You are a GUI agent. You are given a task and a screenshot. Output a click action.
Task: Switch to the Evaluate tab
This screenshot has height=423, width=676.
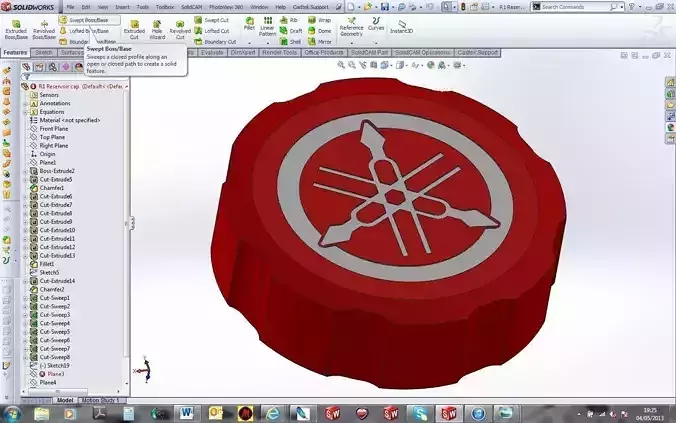pyautogui.click(x=212, y=53)
